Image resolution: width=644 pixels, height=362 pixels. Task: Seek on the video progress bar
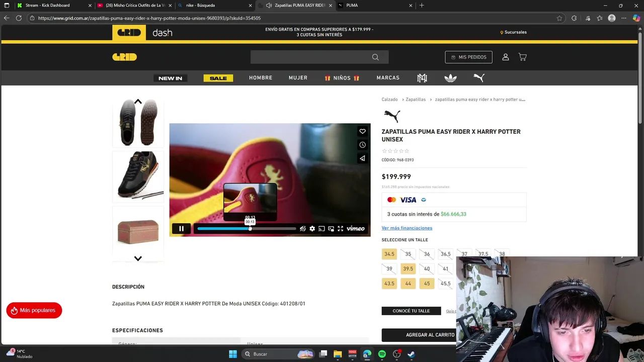coord(247,229)
